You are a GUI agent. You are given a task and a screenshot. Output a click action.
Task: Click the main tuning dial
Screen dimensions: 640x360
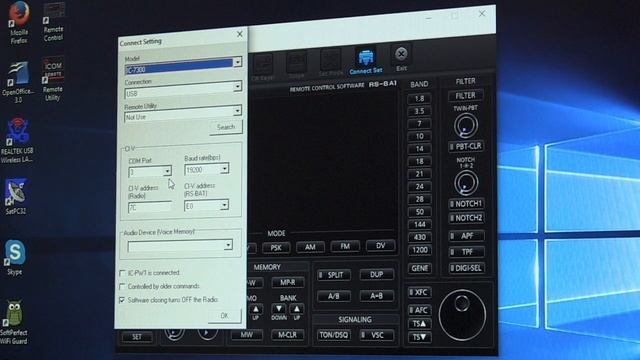tap(462, 315)
